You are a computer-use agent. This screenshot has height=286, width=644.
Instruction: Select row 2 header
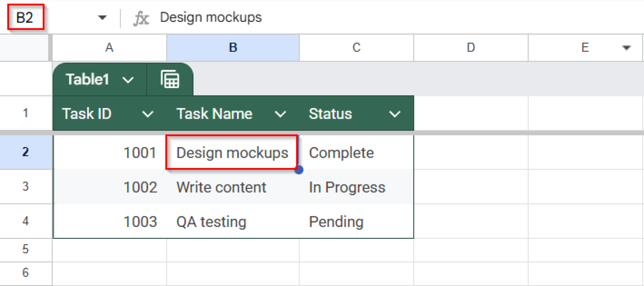point(25,152)
